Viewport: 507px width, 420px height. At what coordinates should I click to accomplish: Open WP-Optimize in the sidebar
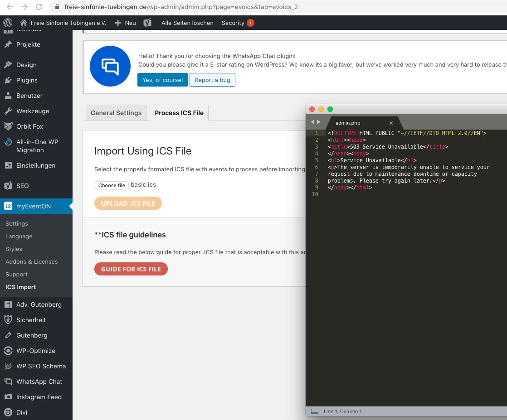tap(35, 351)
